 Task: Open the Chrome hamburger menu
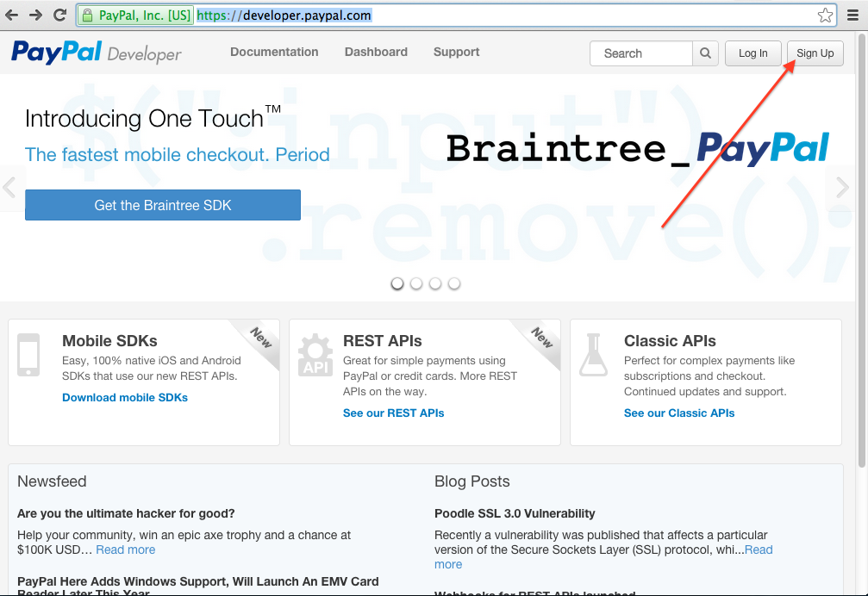tap(853, 16)
